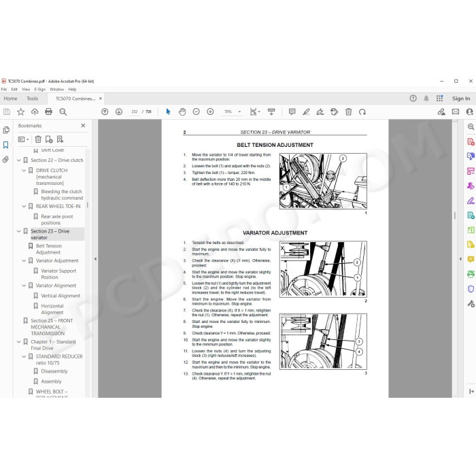
Task: Open the Page Thumbnails panel
Action: (5, 130)
